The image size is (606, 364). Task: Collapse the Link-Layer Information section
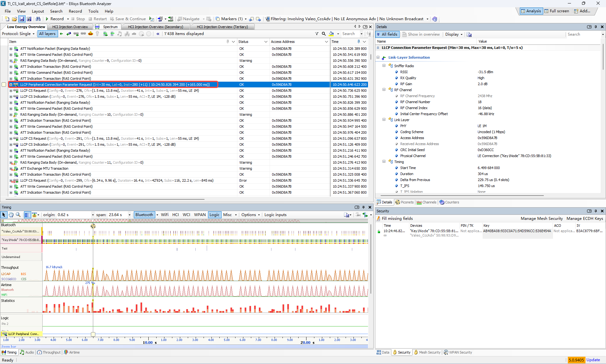pos(378,57)
